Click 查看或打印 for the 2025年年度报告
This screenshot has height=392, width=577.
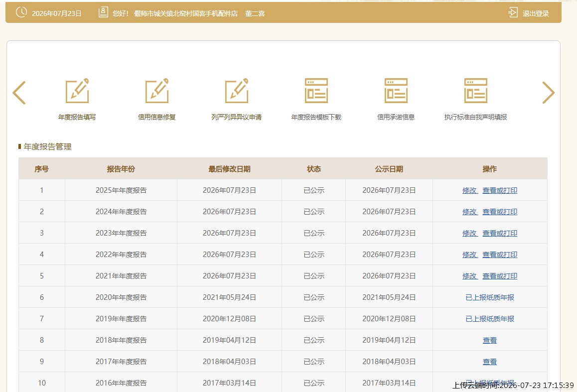point(500,190)
